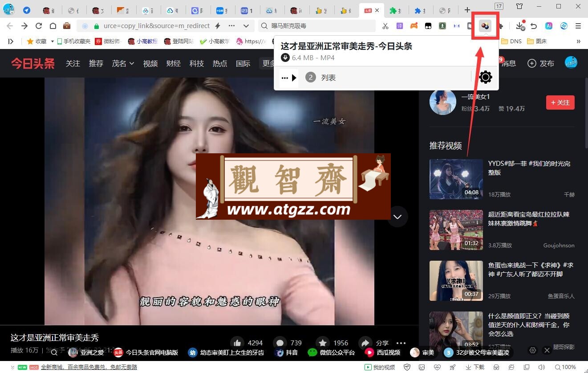Open the 科技 navigation tab
588x373 pixels.
(x=197, y=63)
